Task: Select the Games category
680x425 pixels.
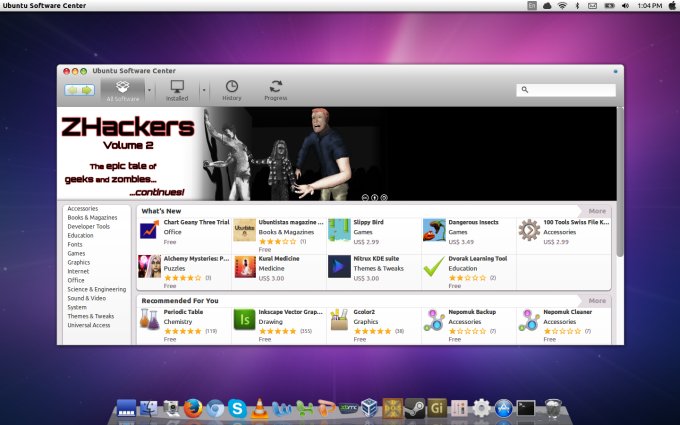Action: pyautogui.click(x=76, y=254)
